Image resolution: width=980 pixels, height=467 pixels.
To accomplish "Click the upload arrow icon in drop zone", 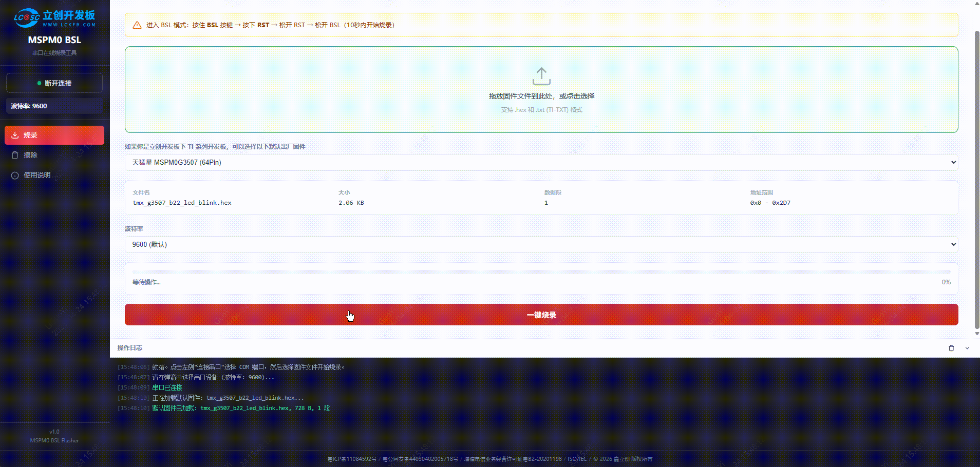I will coord(541,76).
